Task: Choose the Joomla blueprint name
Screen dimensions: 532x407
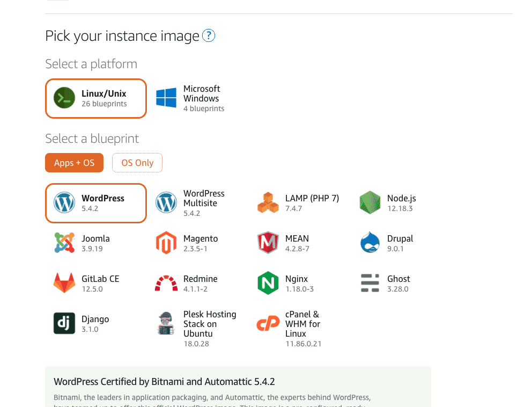Action: [95, 238]
